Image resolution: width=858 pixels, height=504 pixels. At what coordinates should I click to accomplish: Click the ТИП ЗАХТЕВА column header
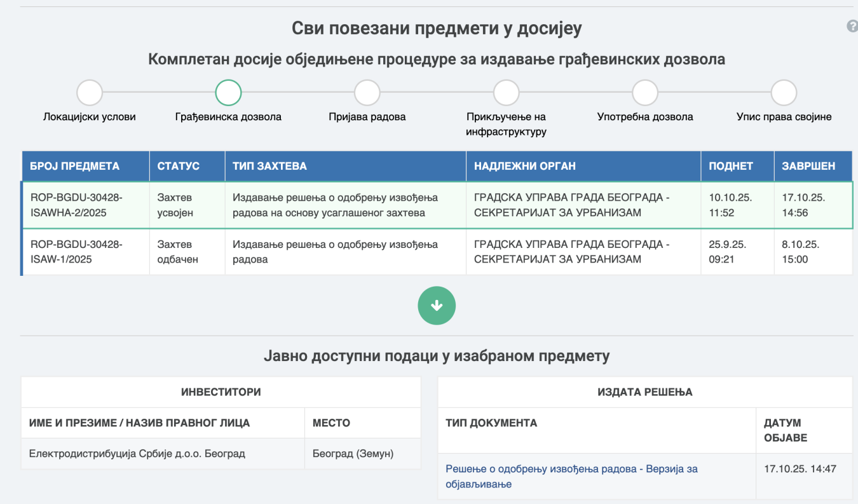pos(269,166)
